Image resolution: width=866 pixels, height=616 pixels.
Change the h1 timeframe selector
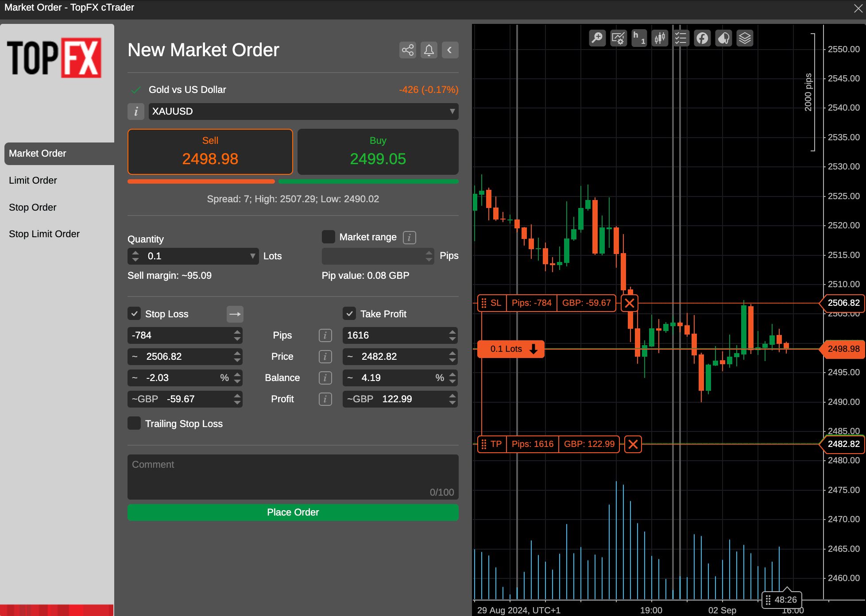[639, 38]
